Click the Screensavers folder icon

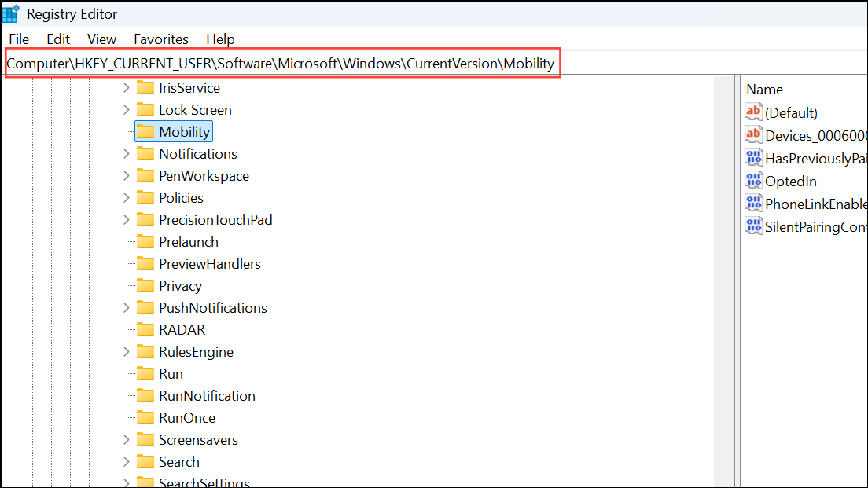[145, 440]
